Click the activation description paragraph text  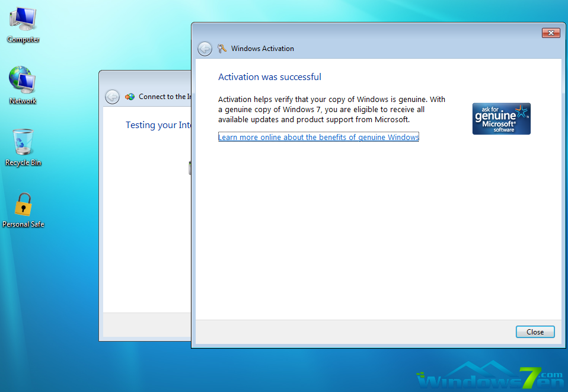331,110
